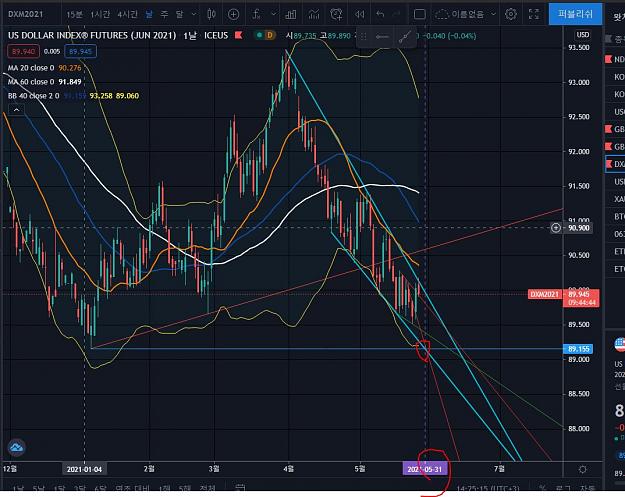The image size is (625, 497).
Task: Select the ND row with red flag in watchlist
Action: (x=615, y=59)
